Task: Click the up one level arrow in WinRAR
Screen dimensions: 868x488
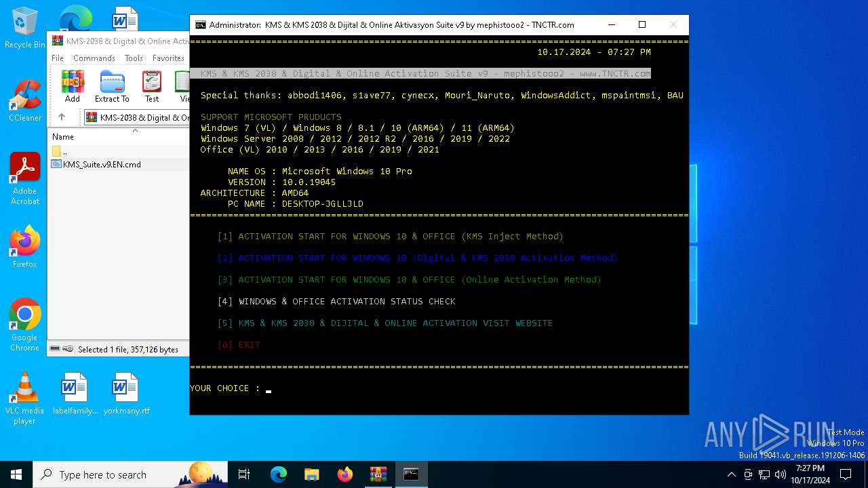Action: tap(62, 117)
